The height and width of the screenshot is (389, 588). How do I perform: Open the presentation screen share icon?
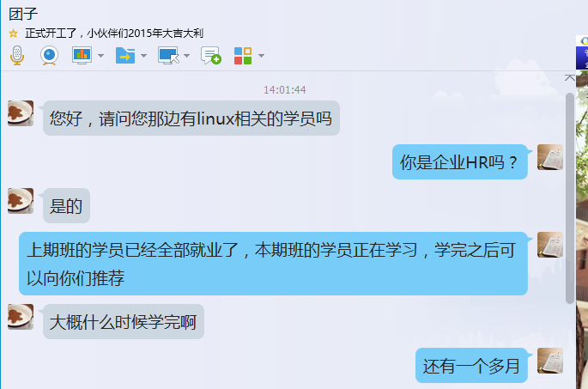point(82,56)
